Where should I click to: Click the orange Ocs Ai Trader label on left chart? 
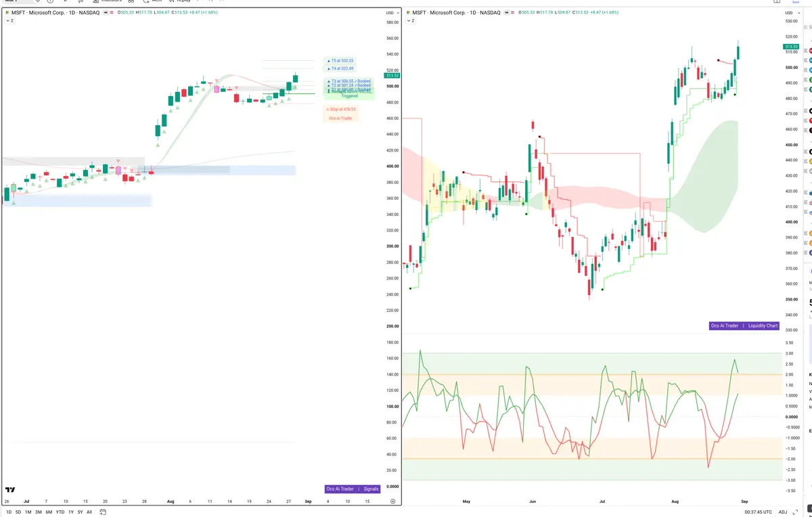[340, 118]
